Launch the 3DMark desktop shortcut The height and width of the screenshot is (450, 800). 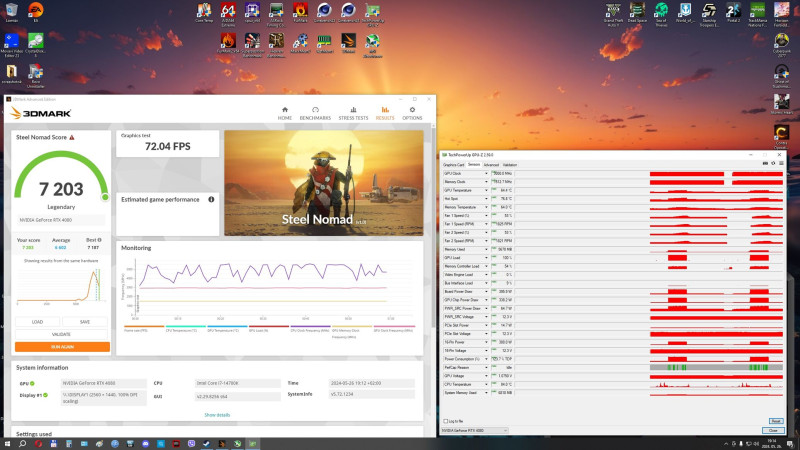[x=348, y=43]
